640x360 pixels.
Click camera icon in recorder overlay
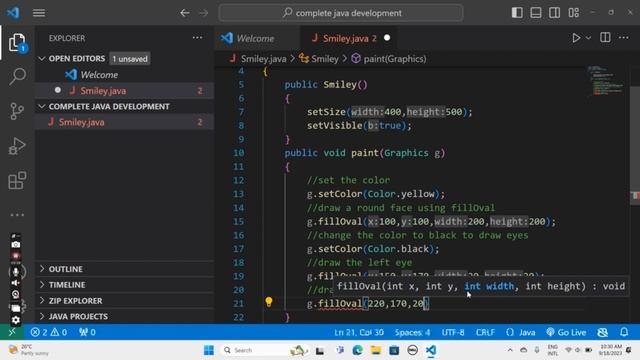tap(16, 244)
